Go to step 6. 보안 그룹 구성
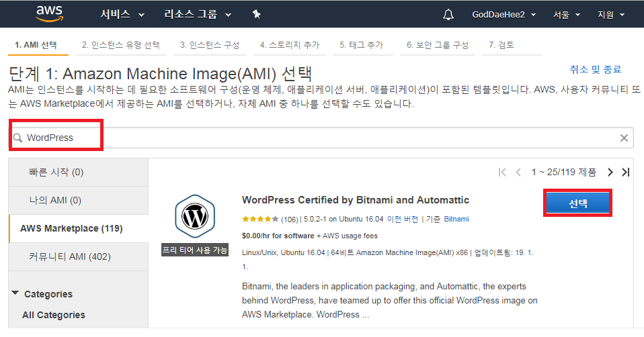 coord(438,45)
